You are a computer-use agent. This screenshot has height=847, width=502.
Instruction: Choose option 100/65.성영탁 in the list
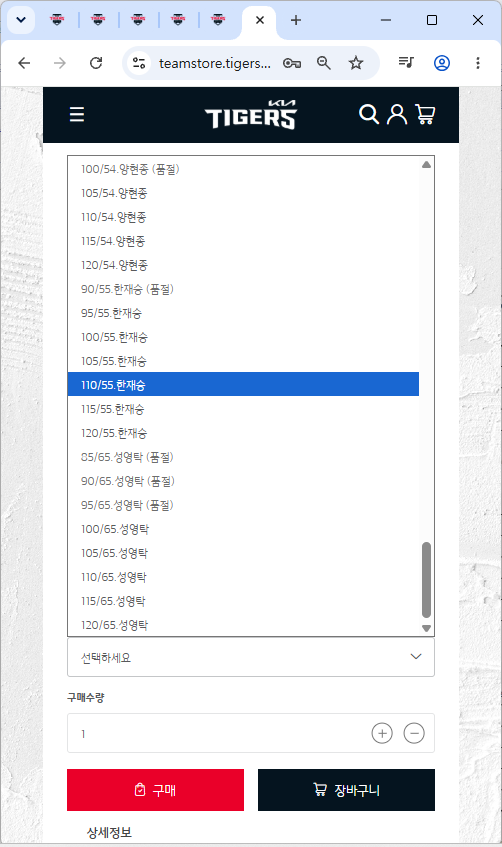[x=243, y=529]
